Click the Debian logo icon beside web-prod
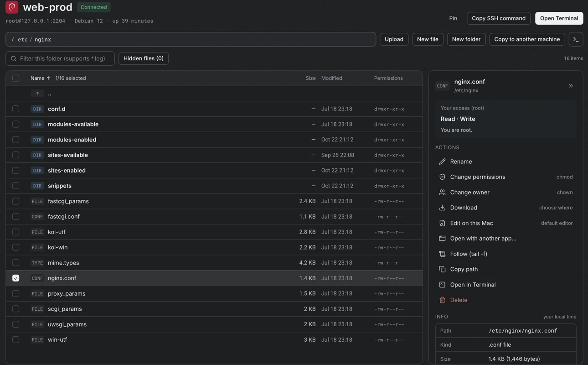 pyautogui.click(x=12, y=7)
